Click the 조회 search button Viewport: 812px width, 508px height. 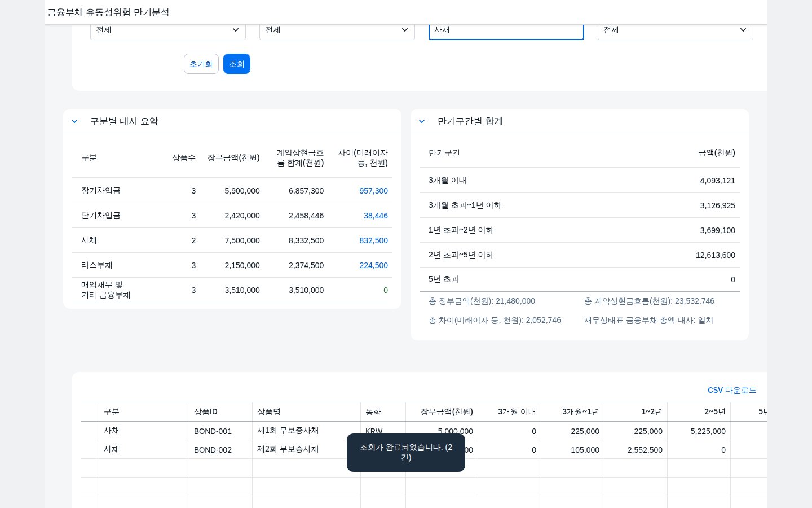coord(236,64)
